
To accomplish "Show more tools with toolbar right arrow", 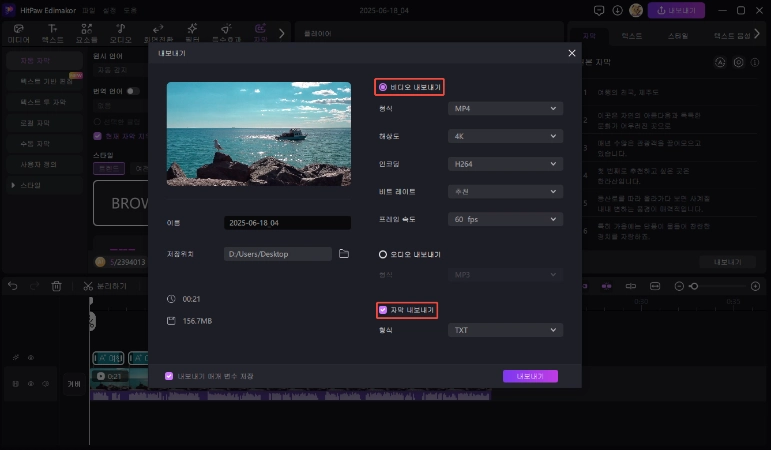I will (x=282, y=33).
